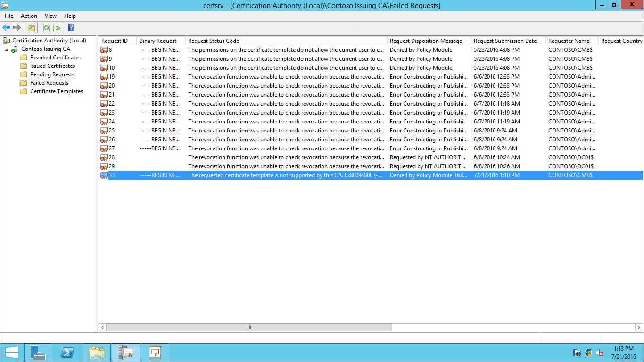Click the Pending Requests folder icon
This screenshot has height=362, width=644.
pos(24,74)
